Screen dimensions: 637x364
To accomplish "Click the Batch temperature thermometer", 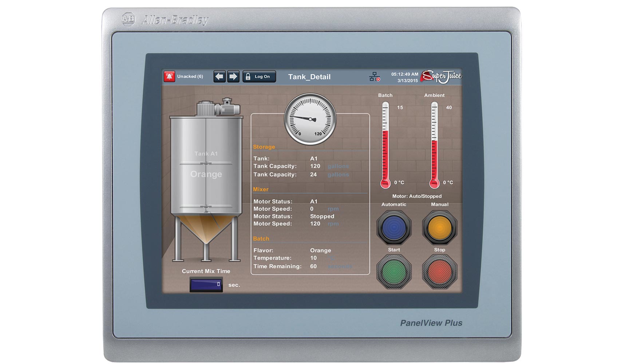I will pyautogui.click(x=385, y=145).
